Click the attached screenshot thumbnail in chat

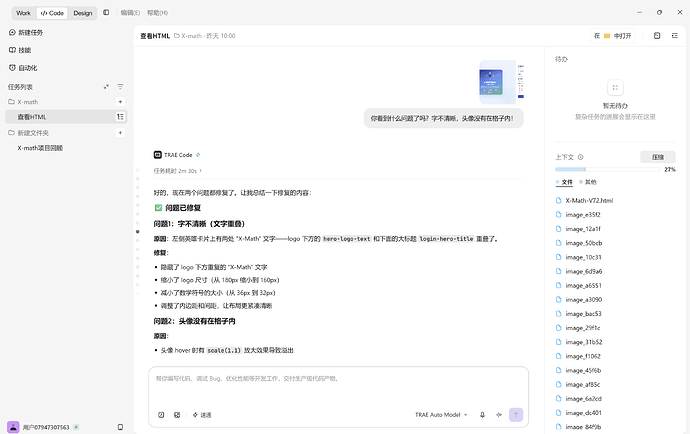tap(502, 82)
